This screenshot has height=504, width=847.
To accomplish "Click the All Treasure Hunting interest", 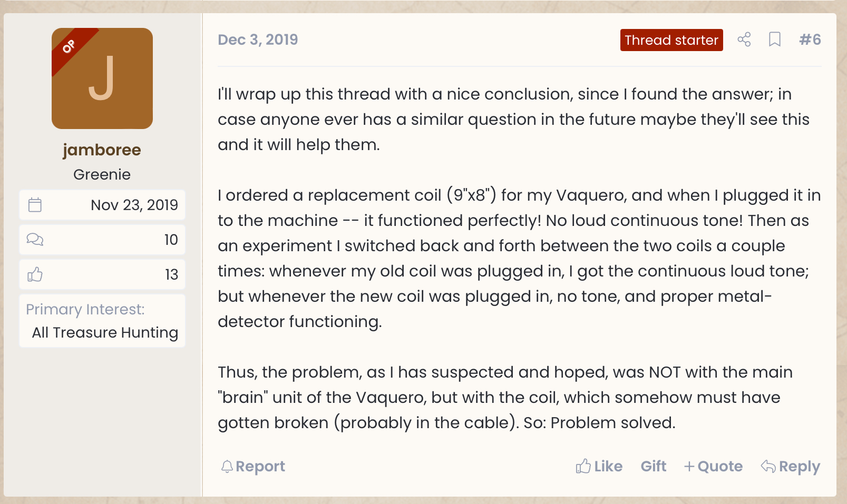I will point(105,333).
